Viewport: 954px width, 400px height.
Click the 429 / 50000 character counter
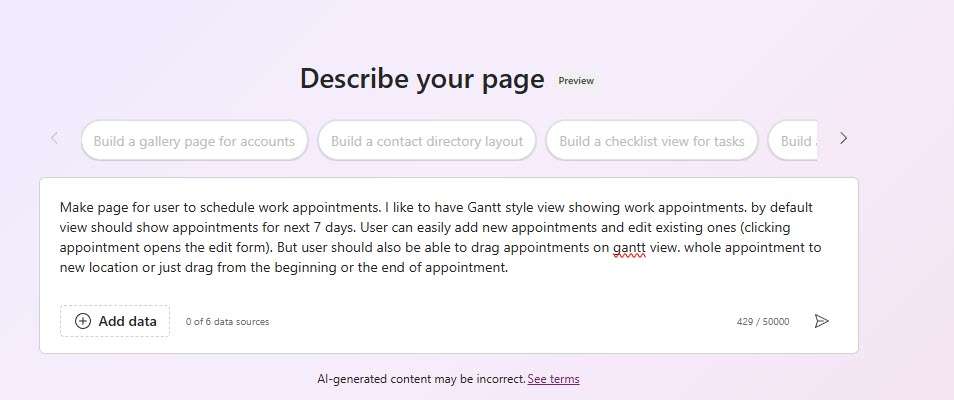click(x=763, y=321)
